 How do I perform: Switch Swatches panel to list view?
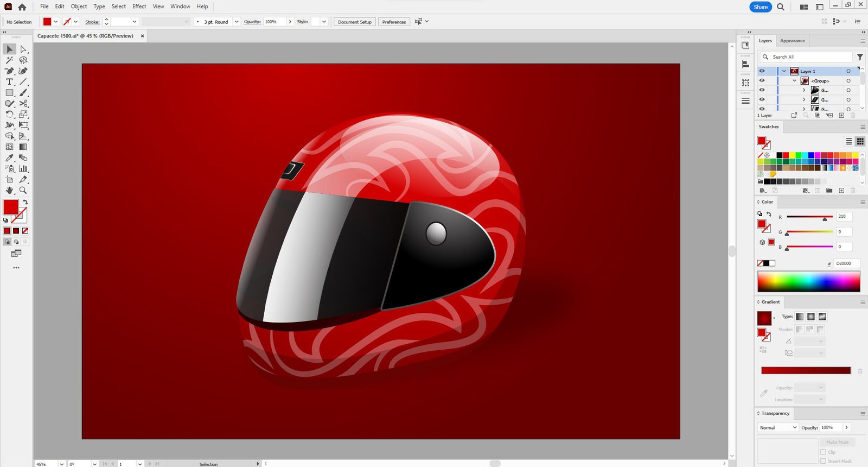[849, 141]
